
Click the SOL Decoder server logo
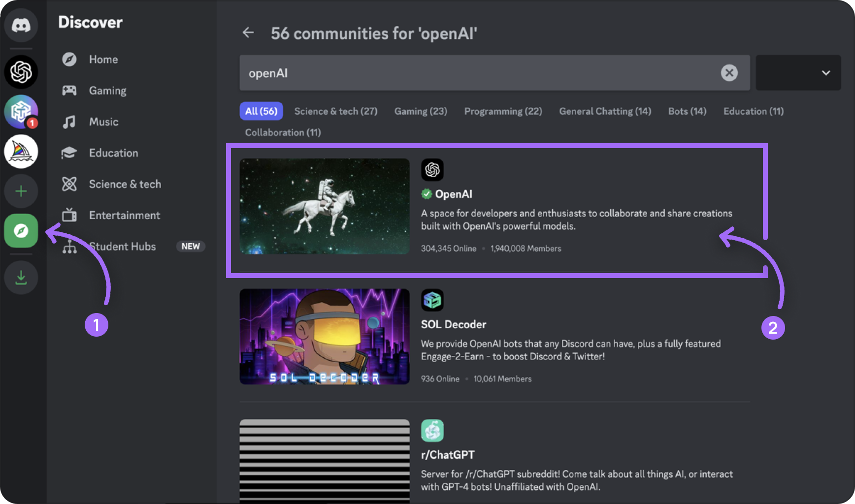[432, 300]
